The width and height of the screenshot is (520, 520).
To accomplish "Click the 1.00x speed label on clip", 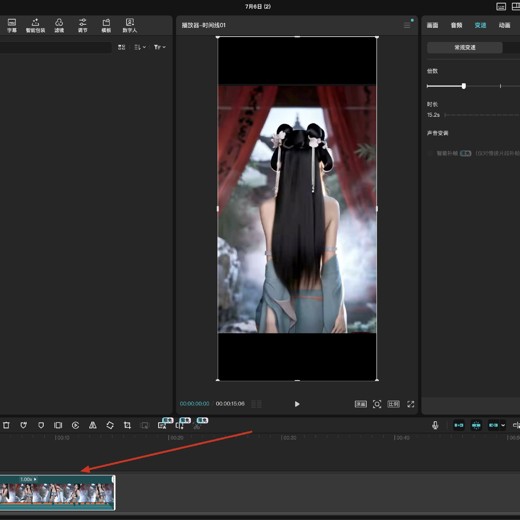I will (28, 479).
